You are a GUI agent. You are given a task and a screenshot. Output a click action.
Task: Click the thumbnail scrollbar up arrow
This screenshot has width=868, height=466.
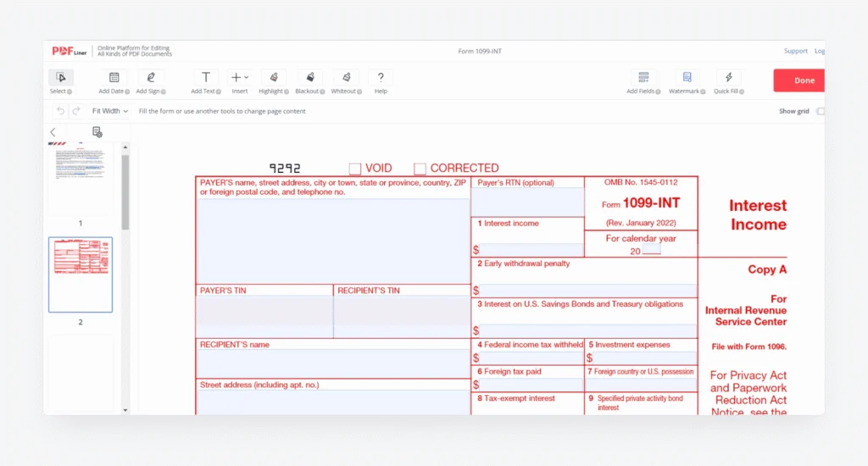coord(125,147)
